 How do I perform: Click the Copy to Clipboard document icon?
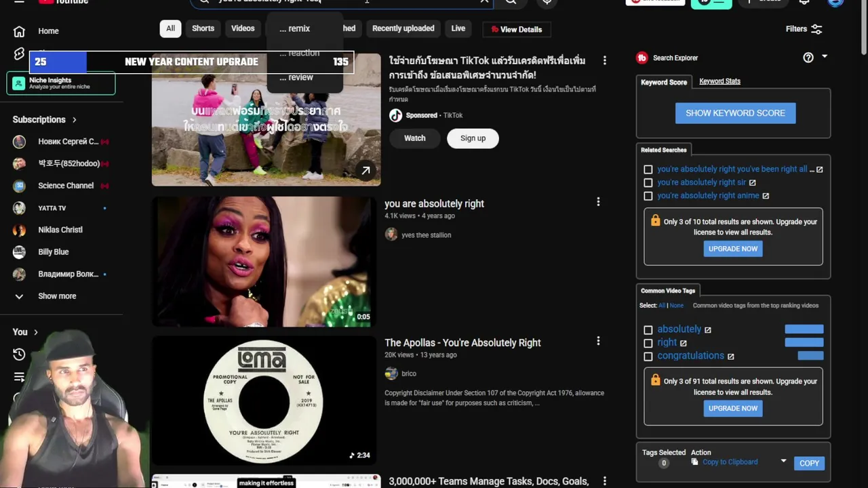coord(694,462)
